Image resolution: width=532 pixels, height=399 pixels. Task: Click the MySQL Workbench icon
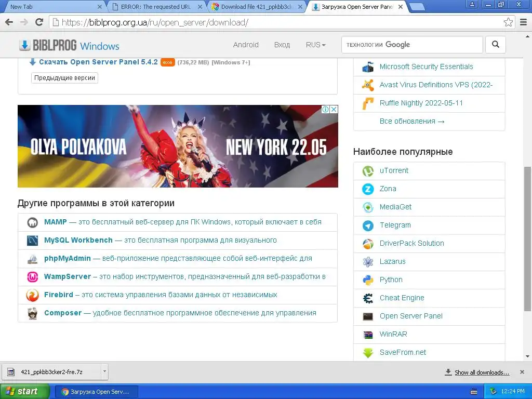(32, 241)
